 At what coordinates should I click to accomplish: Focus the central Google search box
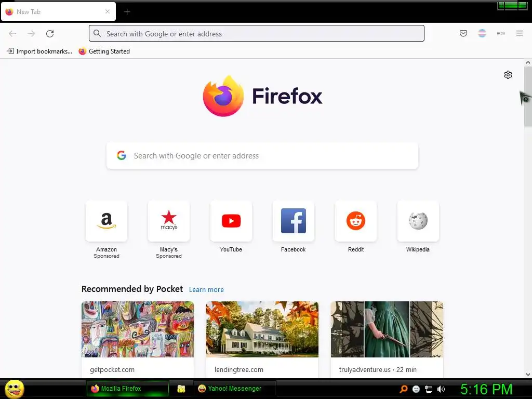262,156
